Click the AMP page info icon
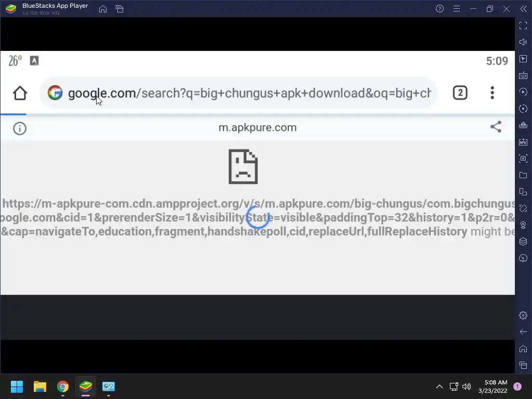 [x=20, y=128]
